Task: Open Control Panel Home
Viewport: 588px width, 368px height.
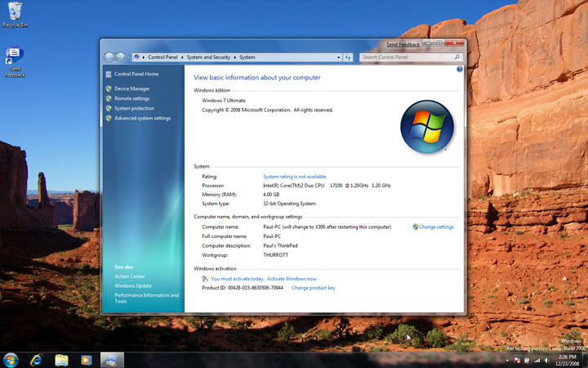Action: (136, 74)
